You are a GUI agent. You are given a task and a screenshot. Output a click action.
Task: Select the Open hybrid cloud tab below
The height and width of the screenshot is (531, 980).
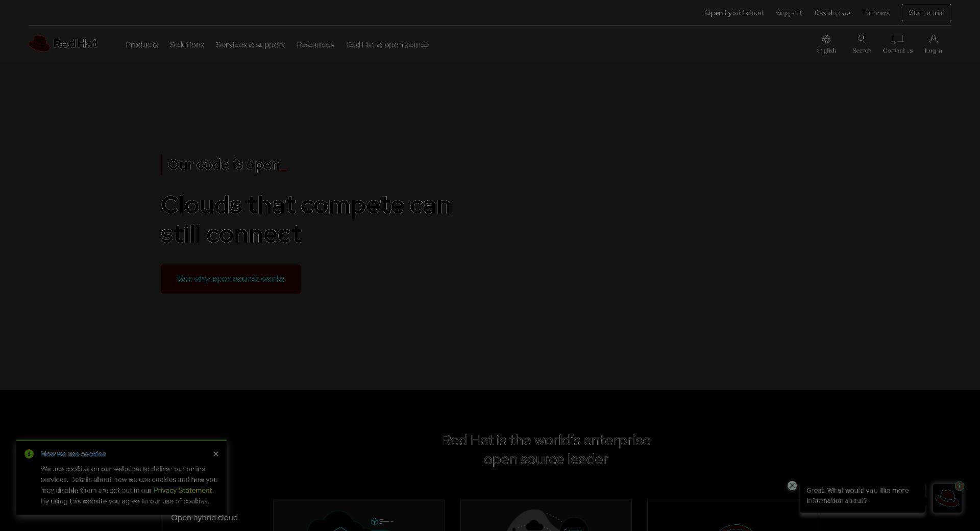click(x=204, y=518)
